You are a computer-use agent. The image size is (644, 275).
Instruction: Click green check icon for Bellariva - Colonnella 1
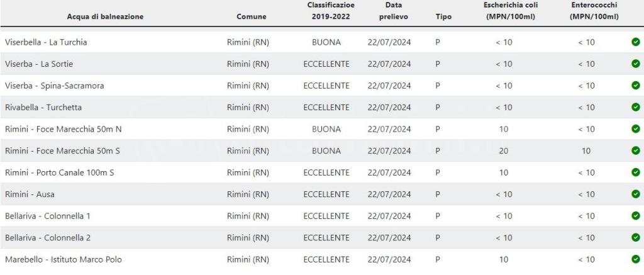[635, 216]
